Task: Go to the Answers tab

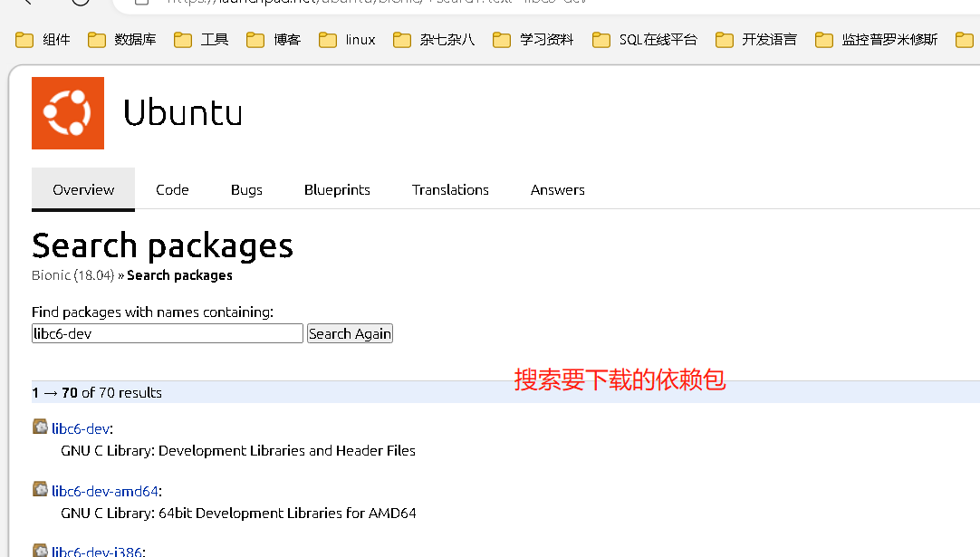Action: coord(558,189)
